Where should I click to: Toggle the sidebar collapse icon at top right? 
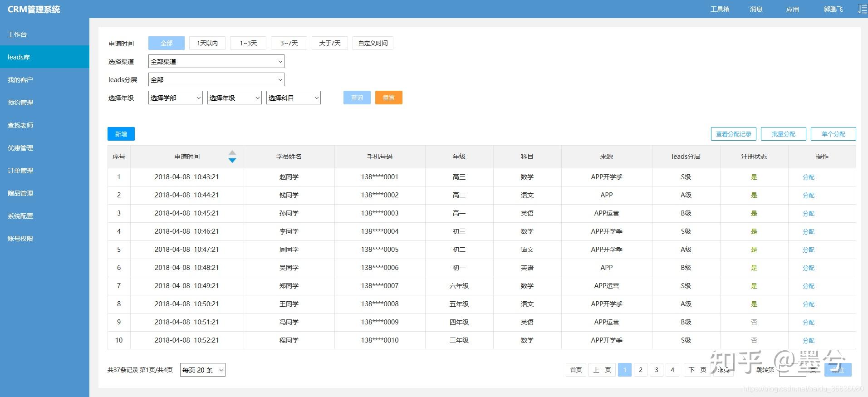tap(863, 9)
